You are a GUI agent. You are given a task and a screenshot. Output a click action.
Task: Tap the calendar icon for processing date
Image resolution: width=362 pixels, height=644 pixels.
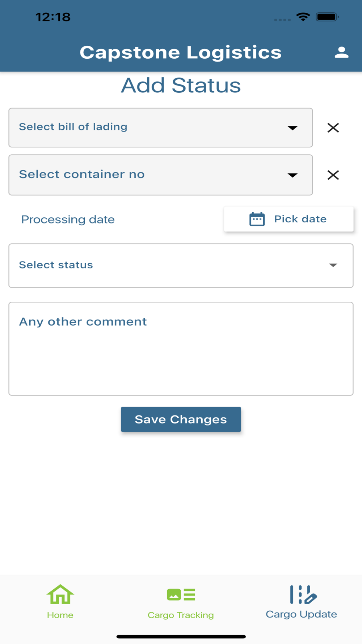[x=257, y=219]
